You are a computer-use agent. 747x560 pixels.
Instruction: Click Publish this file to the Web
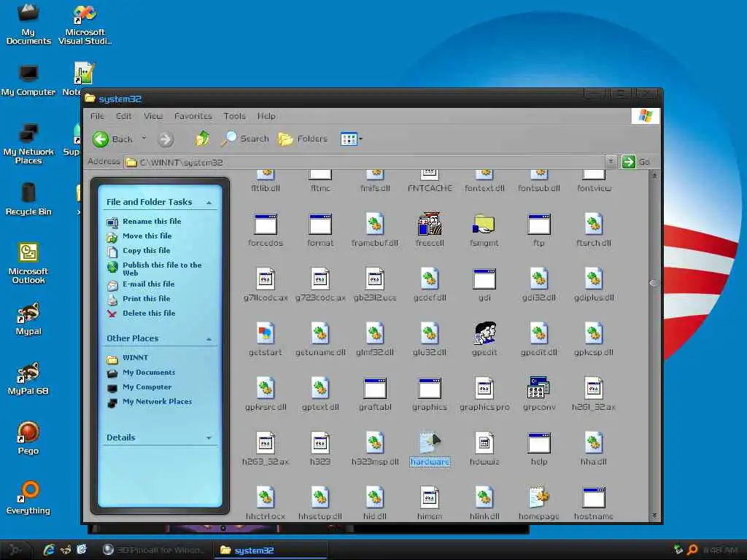[162, 268]
